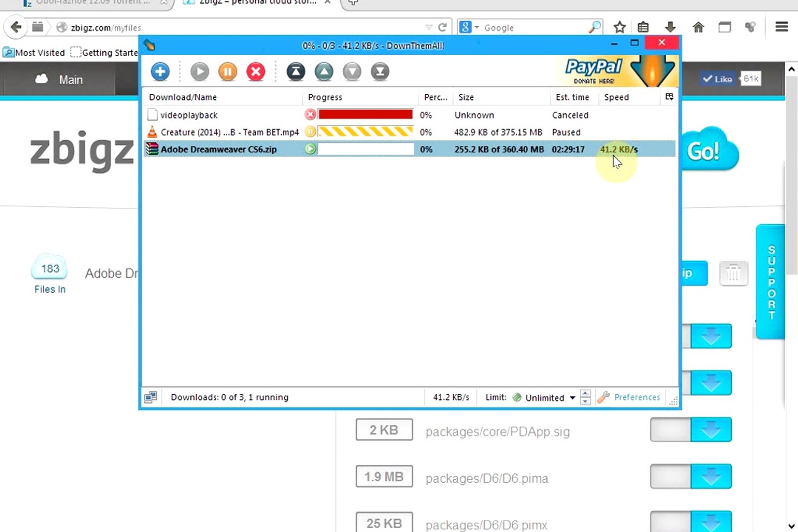Cancel selected download with red X icon
The width and height of the screenshot is (798, 532).
(256, 72)
